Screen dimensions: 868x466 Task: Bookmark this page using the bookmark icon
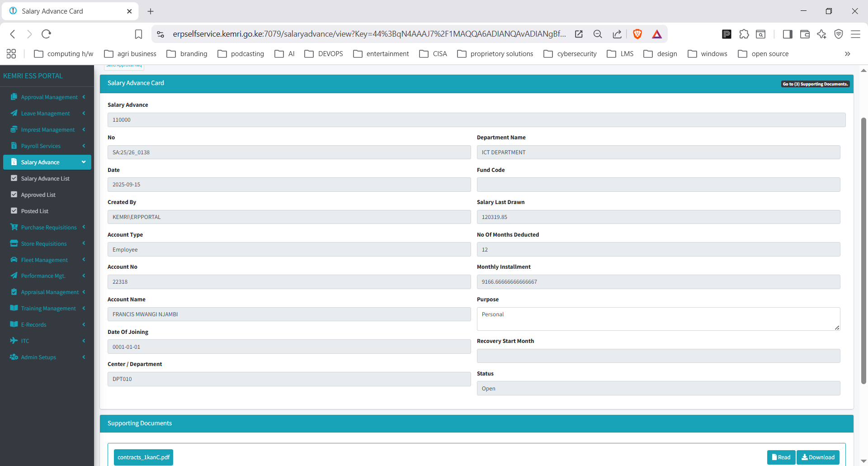pos(139,34)
